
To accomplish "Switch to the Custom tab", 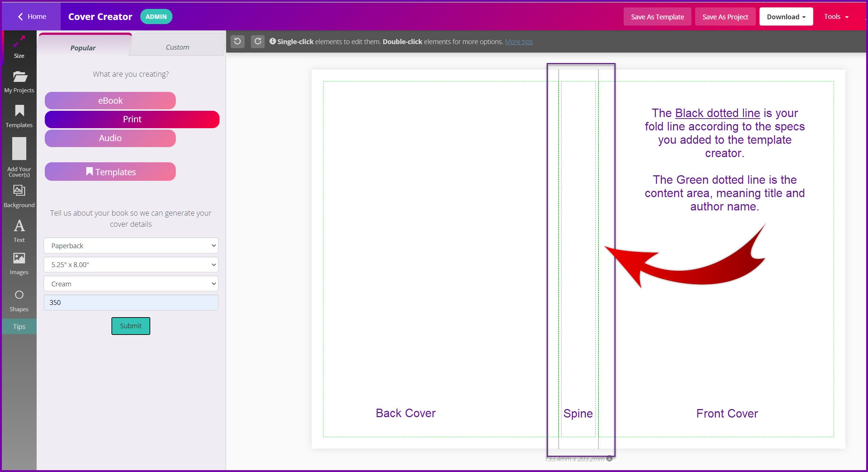I will pyautogui.click(x=177, y=47).
